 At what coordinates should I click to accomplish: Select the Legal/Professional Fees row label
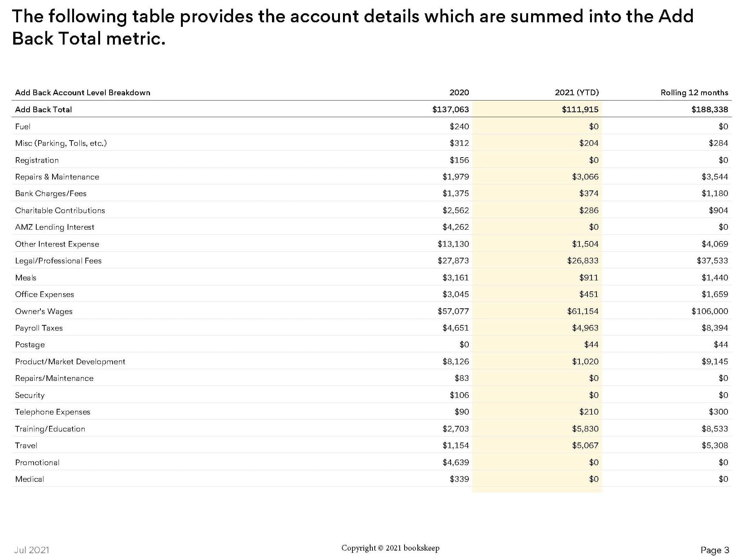(x=58, y=261)
